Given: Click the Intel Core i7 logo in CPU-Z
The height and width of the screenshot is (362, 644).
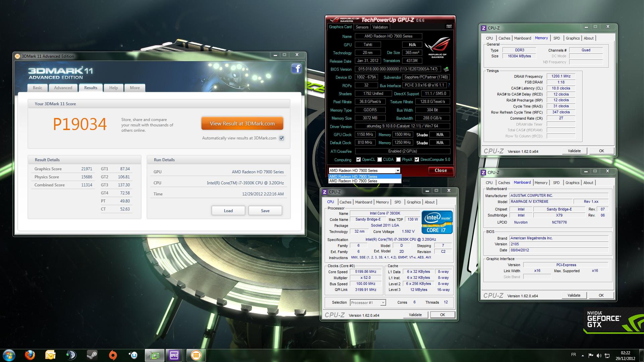Looking at the screenshot, I should click(437, 222).
